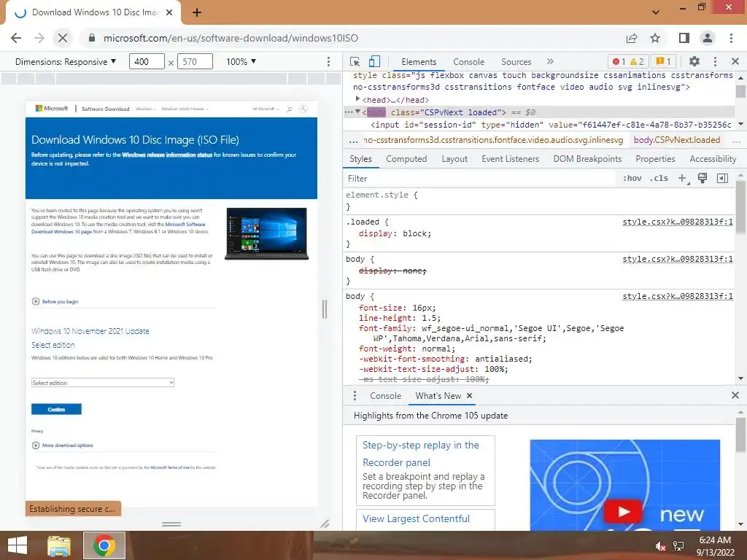Close the bottom drawer
This screenshot has width=747, height=560.
pos(735,395)
